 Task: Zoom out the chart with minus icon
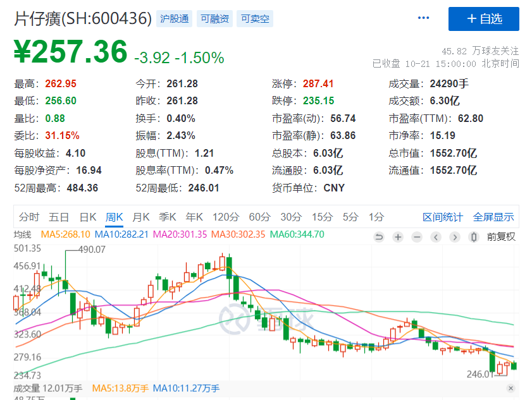[x=417, y=236]
